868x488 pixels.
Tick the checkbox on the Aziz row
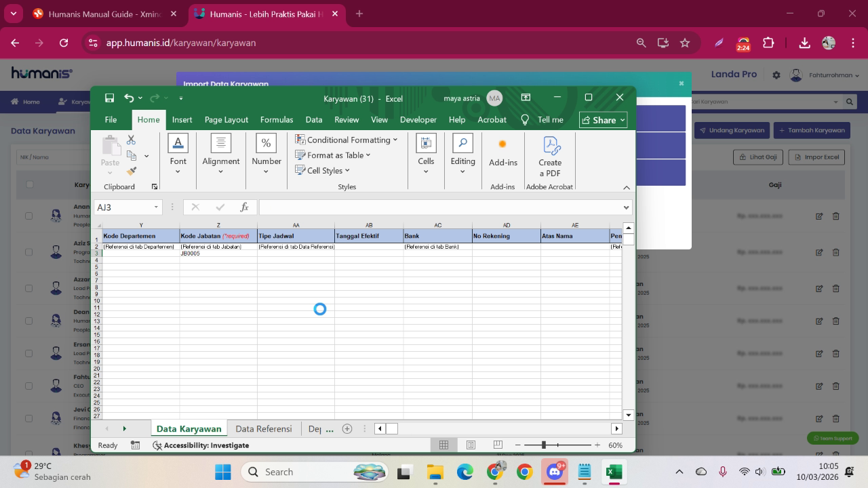coord(28,251)
